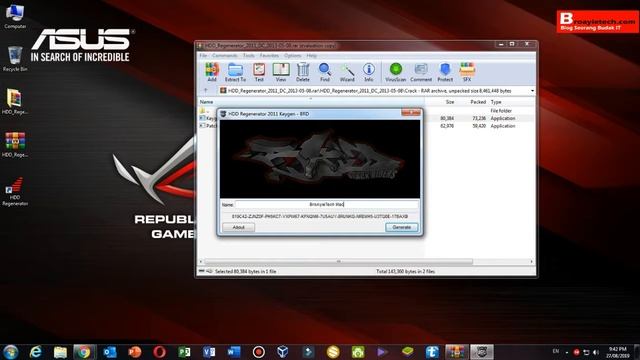Open VirtualBox cube icon in taskbar
This screenshot has height=360, width=640.
(282, 351)
